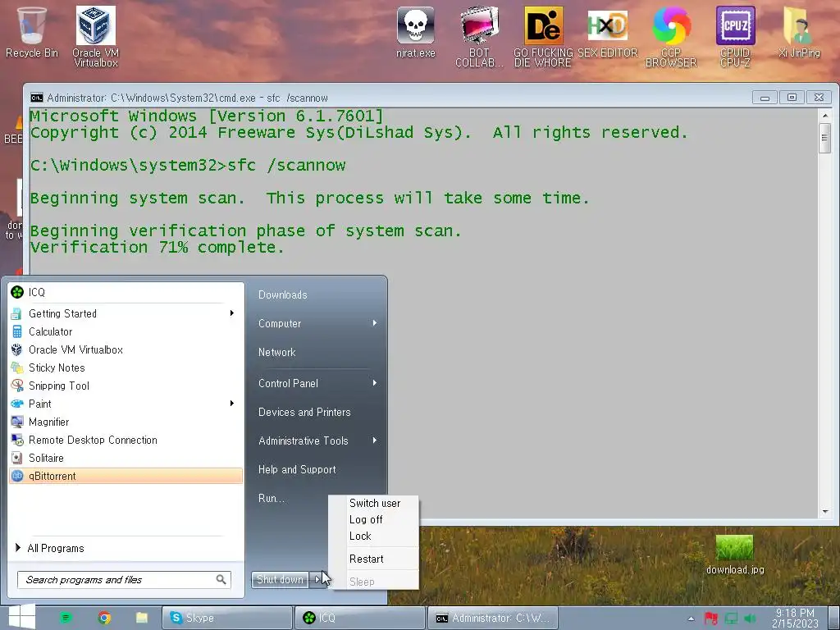Switch to ICQ taskbar button
840x630 pixels.
tap(360, 618)
